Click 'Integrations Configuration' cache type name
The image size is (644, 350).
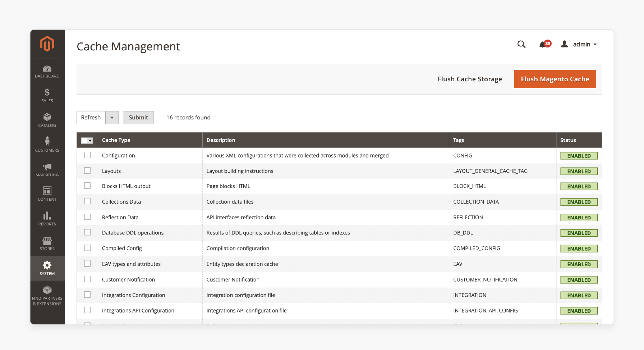[x=133, y=295]
